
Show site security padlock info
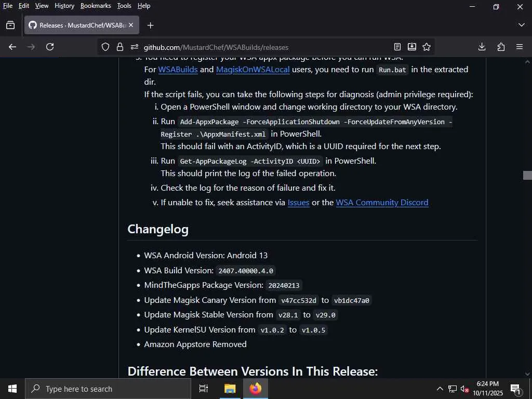click(x=120, y=47)
